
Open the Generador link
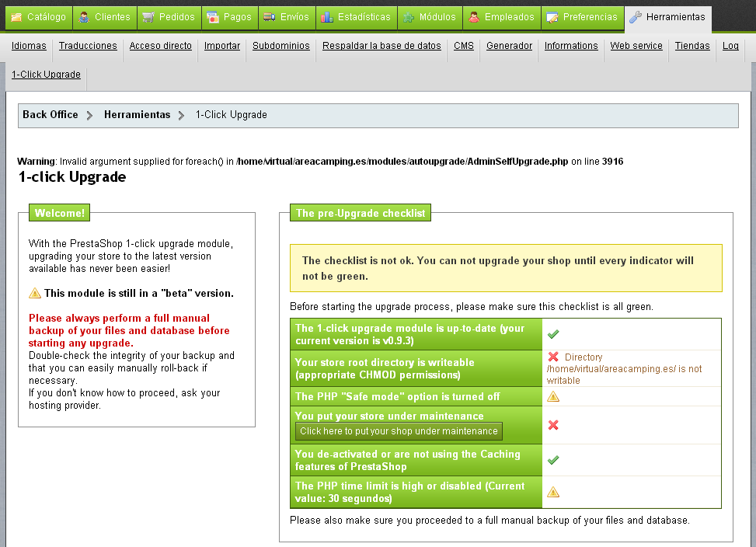point(509,46)
